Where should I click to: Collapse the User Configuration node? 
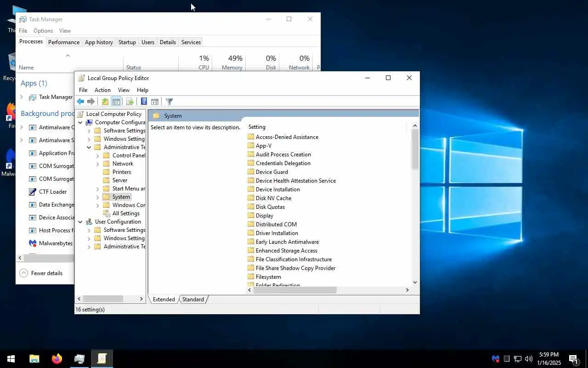80,222
